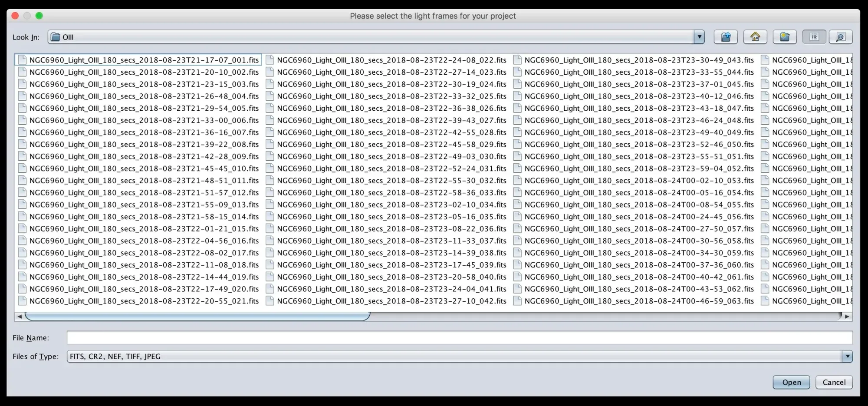Click file icon for 23-30-49_043.fits
The height and width of the screenshot is (406, 868).
click(x=517, y=60)
